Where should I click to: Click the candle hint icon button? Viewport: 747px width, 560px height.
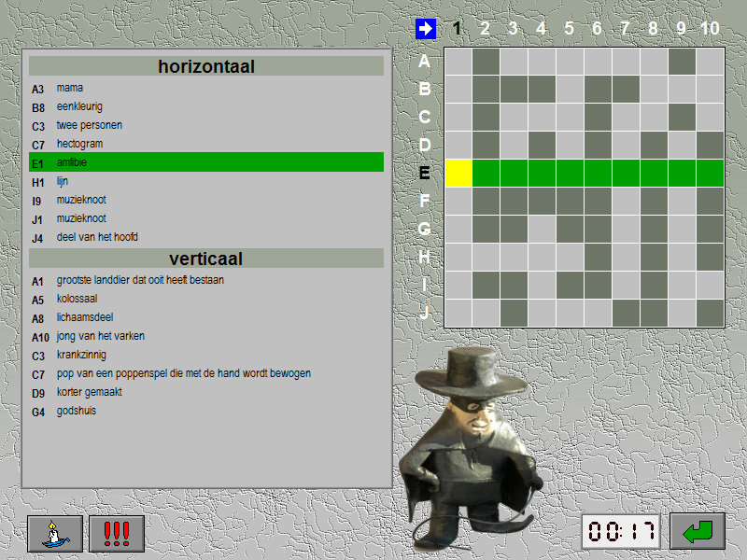55,533
